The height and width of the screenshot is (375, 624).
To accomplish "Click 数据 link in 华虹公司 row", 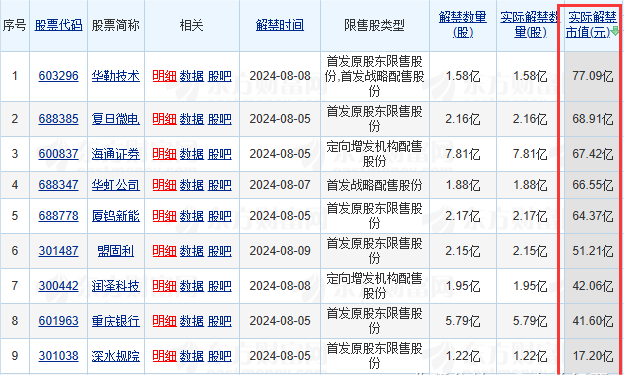I will [x=192, y=185].
